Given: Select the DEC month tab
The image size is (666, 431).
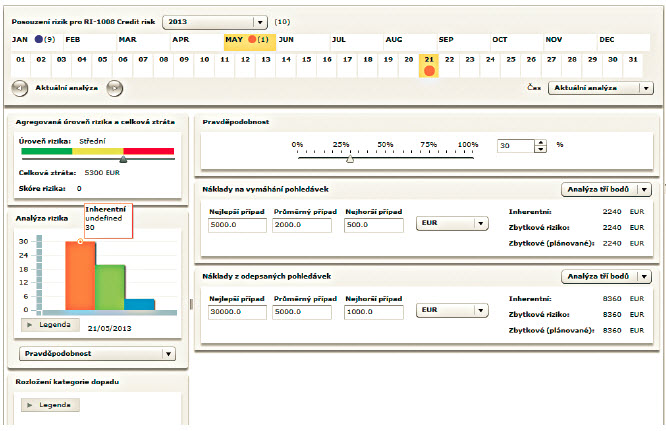Looking at the screenshot, I should coord(624,42).
